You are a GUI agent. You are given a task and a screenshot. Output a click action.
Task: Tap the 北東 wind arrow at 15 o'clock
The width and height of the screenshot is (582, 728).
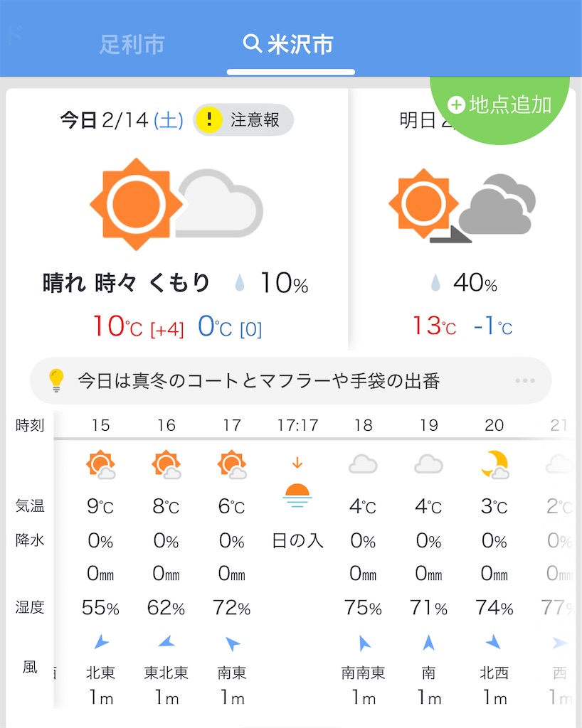(x=101, y=643)
